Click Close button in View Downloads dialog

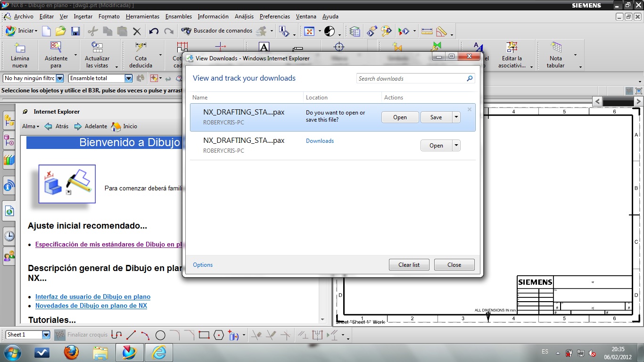coord(454,265)
